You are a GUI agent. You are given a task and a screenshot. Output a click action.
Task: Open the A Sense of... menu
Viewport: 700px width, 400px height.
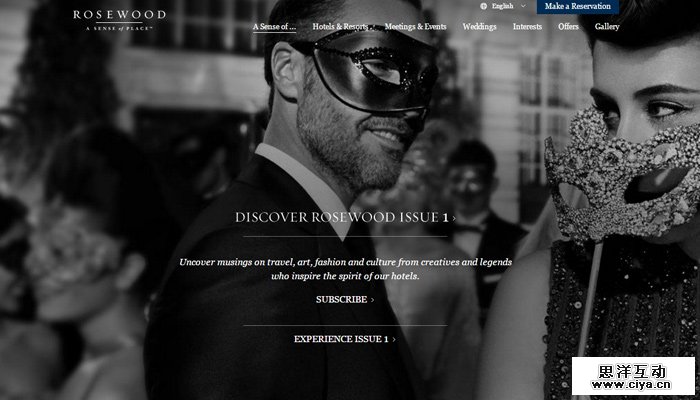click(x=275, y=27)
